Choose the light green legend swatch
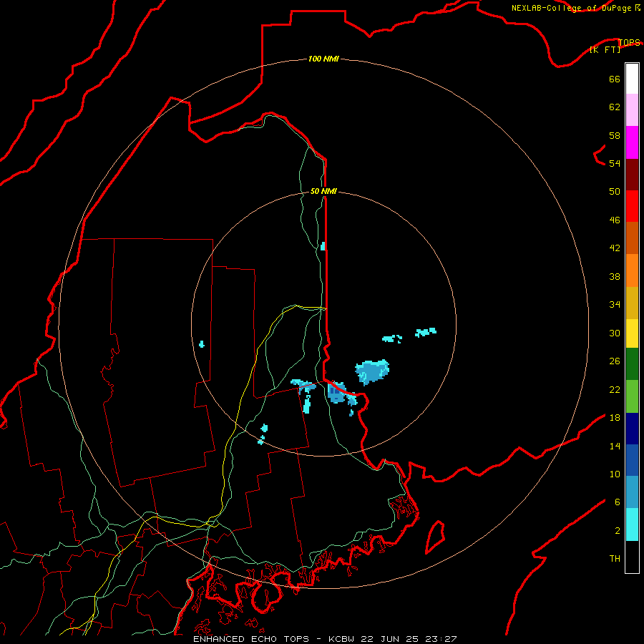 click(x=632, y=396)
